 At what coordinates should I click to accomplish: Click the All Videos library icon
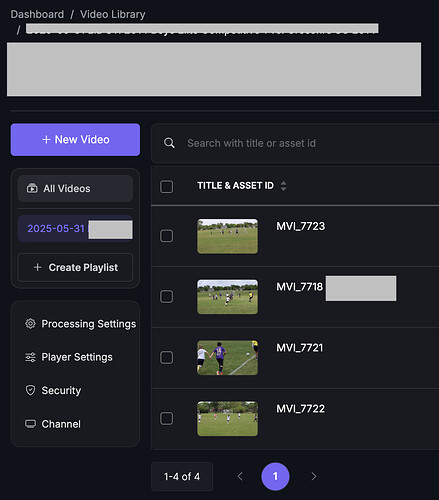tap(32, 188)
